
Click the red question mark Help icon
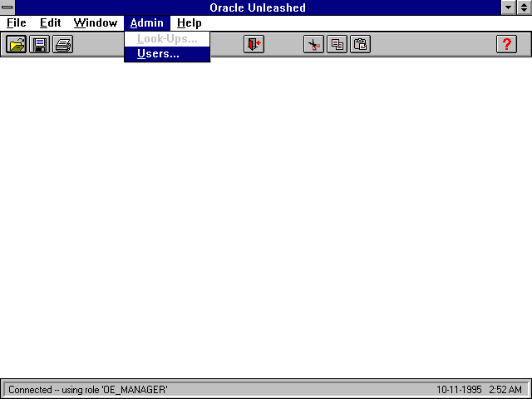tap(506, 45)
